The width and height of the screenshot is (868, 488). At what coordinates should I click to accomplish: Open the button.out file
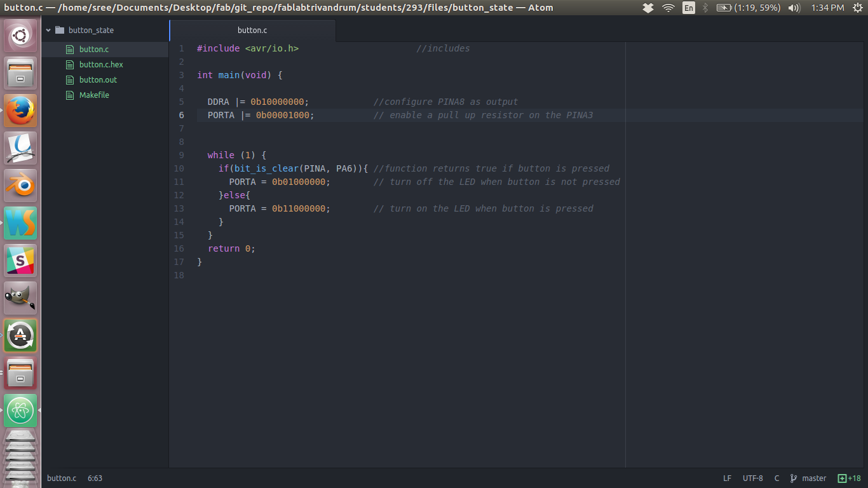point(98,79)
